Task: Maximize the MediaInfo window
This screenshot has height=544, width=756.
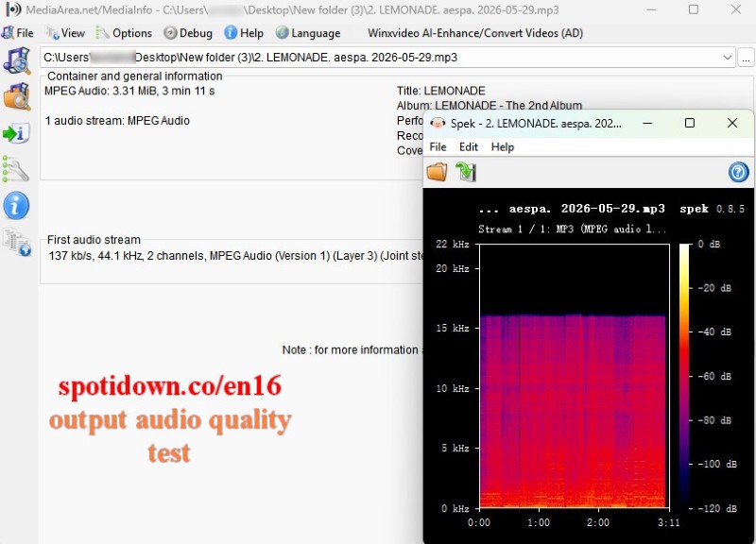Action: (694, 9)
